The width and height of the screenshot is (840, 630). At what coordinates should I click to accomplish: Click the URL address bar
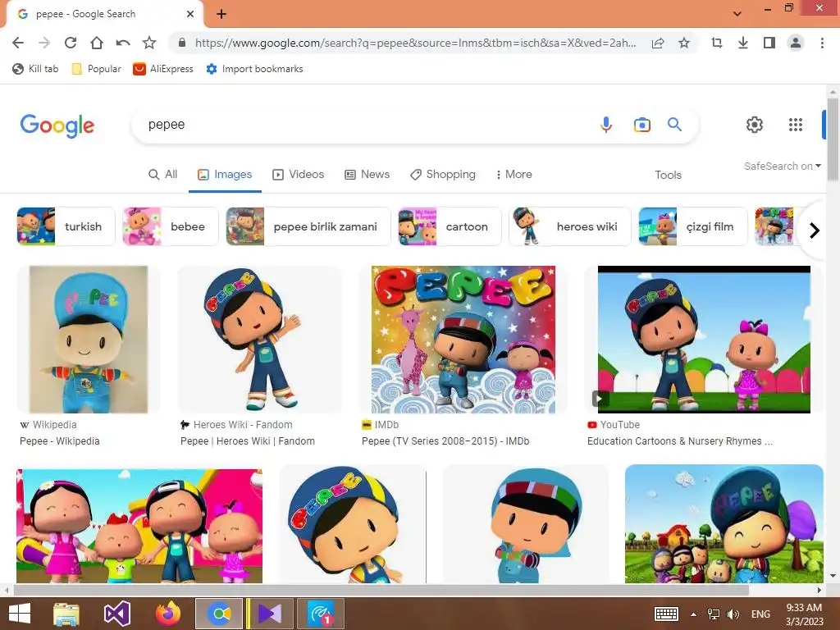[415, 43]
